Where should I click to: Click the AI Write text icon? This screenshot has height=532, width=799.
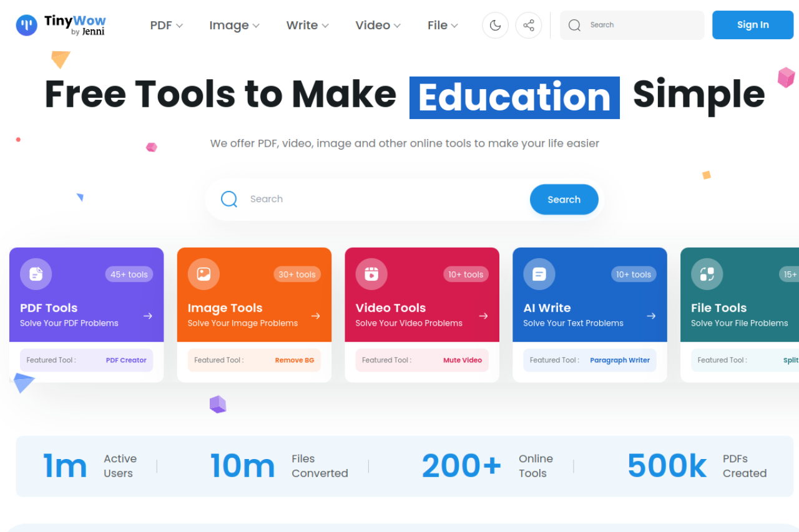coord(539,274)
